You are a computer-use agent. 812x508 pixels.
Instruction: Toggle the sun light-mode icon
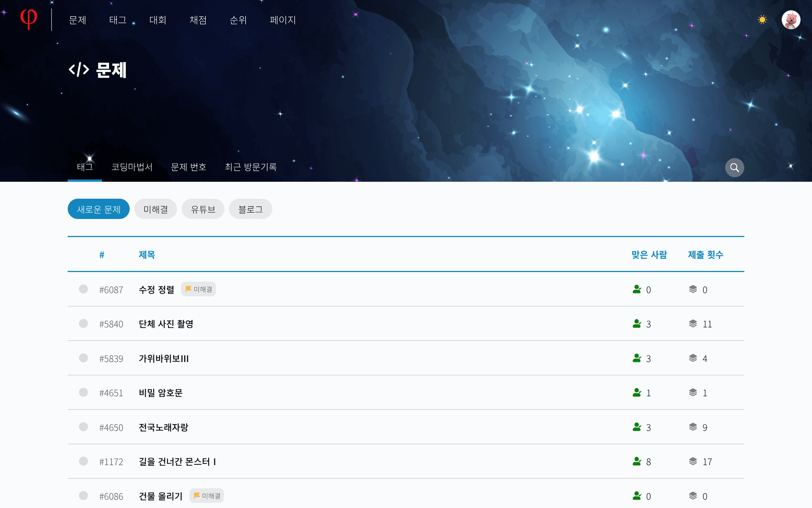click(762, 20)
